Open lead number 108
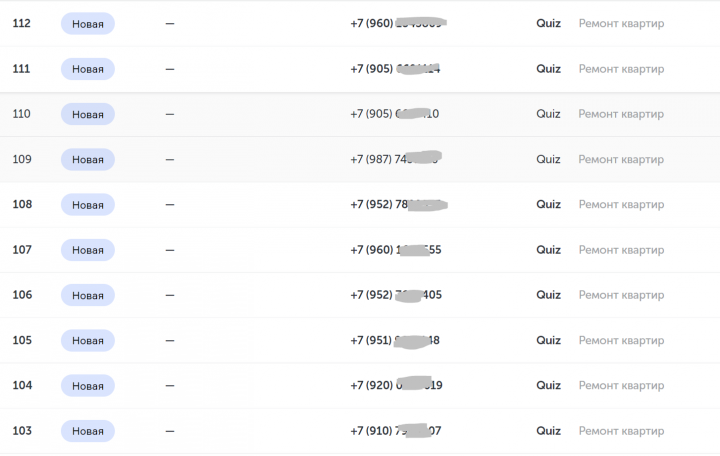 click(x=21, y=204)
